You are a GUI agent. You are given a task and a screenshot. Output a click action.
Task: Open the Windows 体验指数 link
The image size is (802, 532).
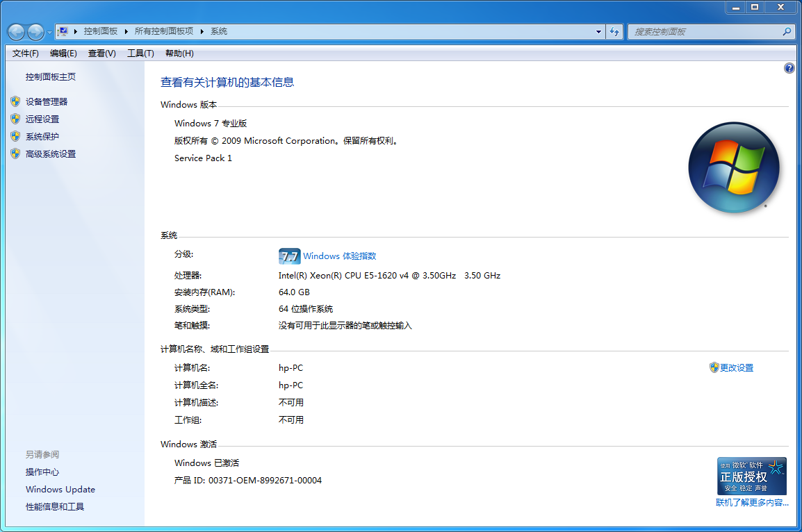pos(340,256)
